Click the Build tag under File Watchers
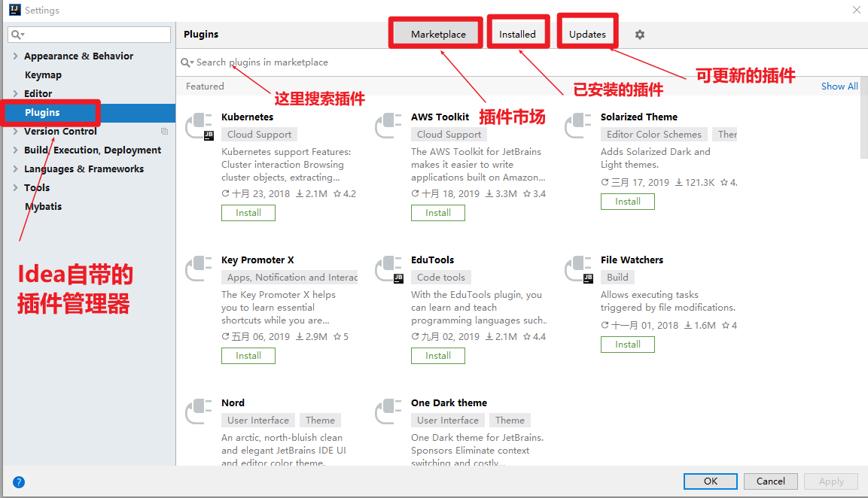The height and width of the screenshot is (498, 868). 617,278
